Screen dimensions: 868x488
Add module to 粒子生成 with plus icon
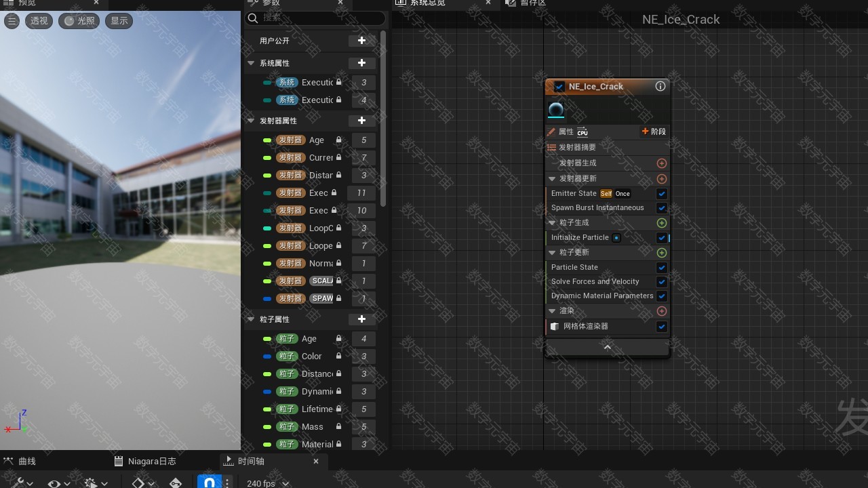coord(662,223)
